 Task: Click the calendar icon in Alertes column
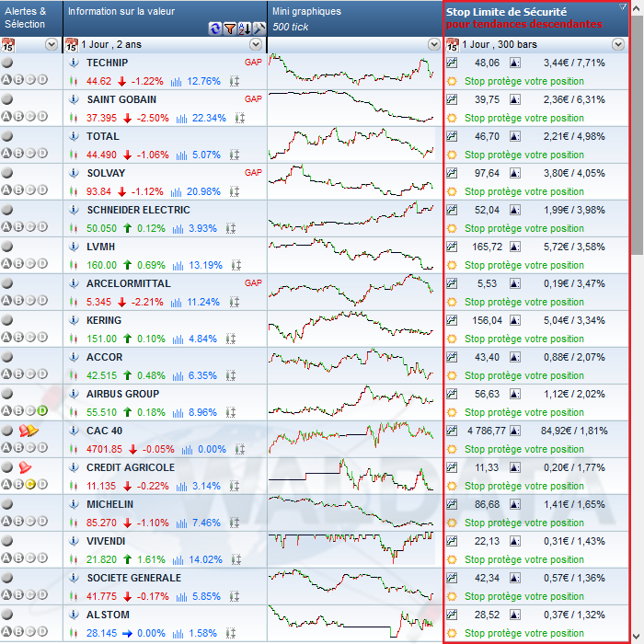click(7, 45)
